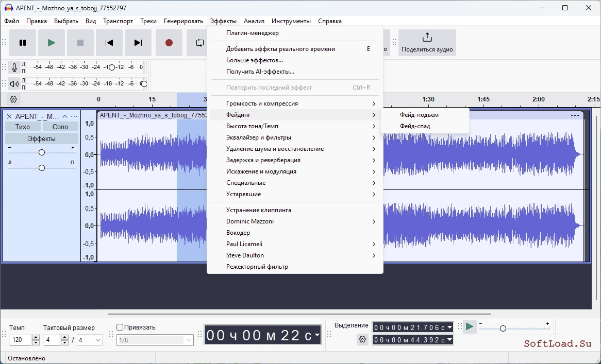Open the Треки menu
The width and height of the screenshot is (601, 364).
pos(148,21)
